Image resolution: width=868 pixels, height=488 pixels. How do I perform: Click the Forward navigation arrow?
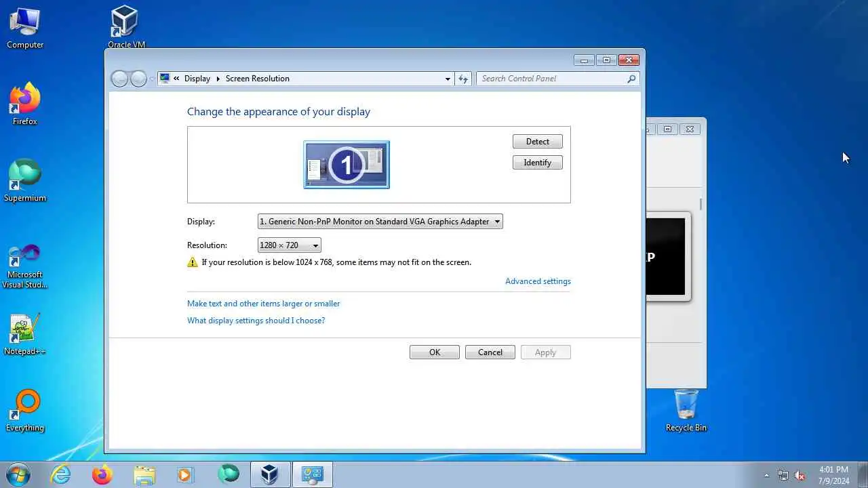[138, 79]
